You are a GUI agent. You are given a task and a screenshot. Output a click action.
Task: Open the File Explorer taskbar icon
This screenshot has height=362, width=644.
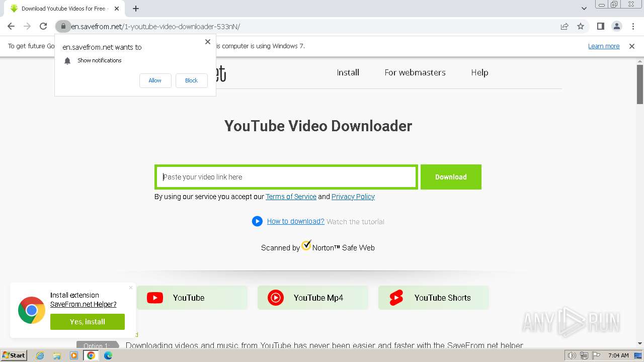[x=57, y=355]
